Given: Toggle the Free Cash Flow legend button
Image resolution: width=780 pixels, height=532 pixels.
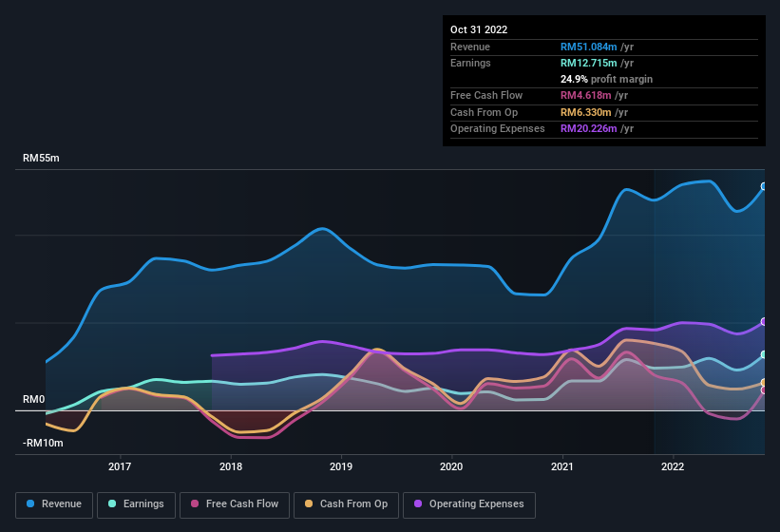Looking at the screenshot, I should coord(235,504).
